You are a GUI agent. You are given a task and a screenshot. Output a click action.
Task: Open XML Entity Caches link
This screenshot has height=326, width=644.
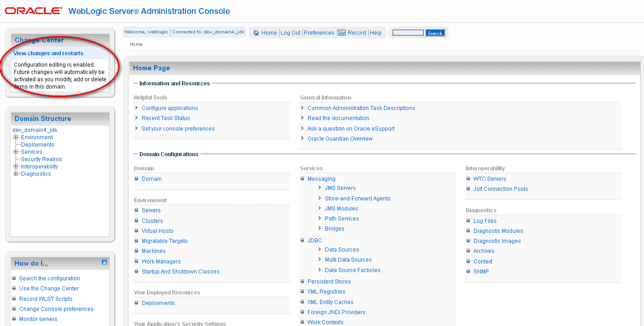[330, 302]
